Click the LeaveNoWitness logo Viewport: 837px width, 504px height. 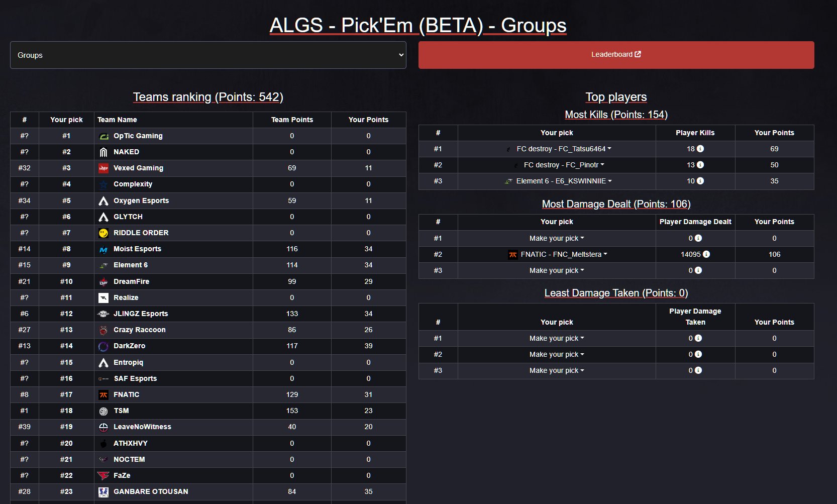click(103, 427)
